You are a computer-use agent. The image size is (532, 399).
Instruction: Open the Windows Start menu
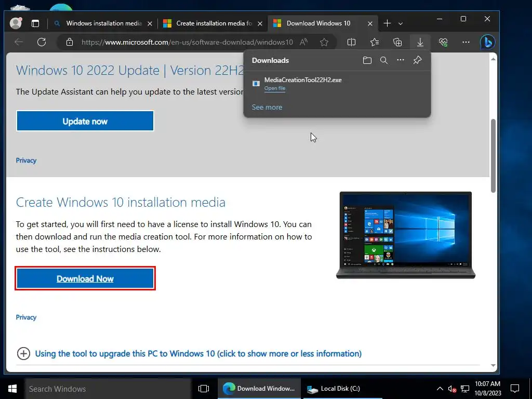(x=12, y=389)
